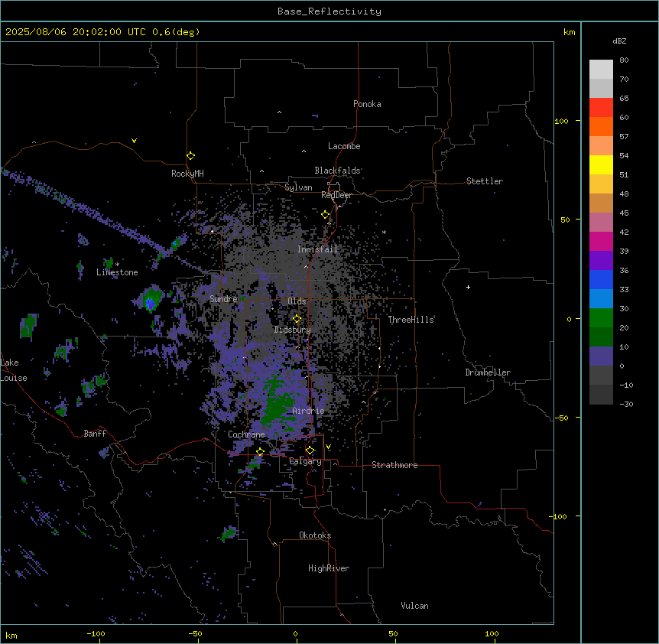The width and height of the screenshot is (659, 644).
Task: Click the asterisk marker beside Limestone
Action: pyautogui.click(x=118, y=265)
